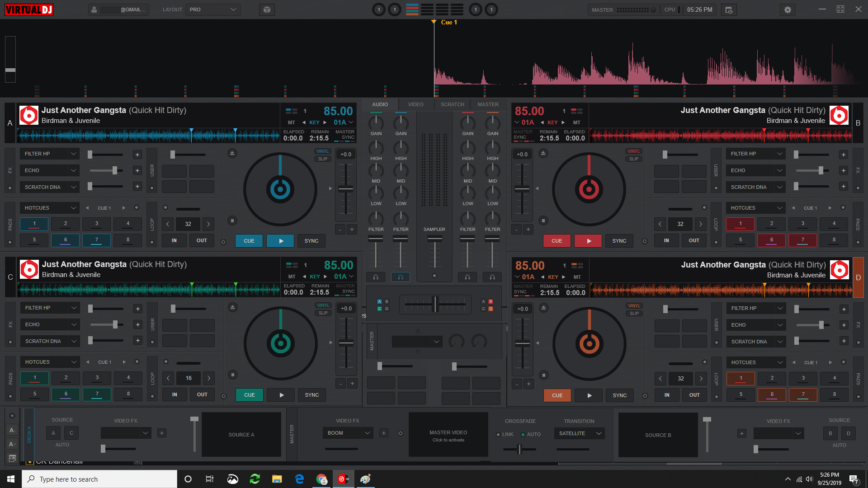Click the stop button beside Deck A's jog wheel

(232, 221)
